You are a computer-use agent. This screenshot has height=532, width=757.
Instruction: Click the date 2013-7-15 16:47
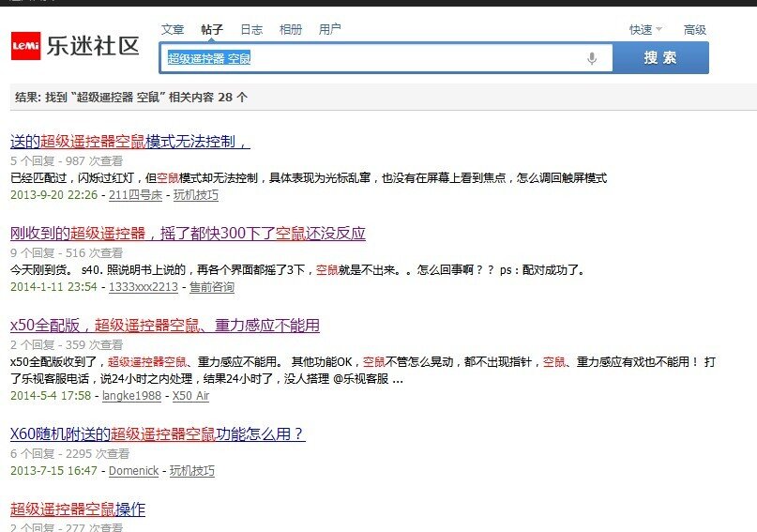(54, 471)
